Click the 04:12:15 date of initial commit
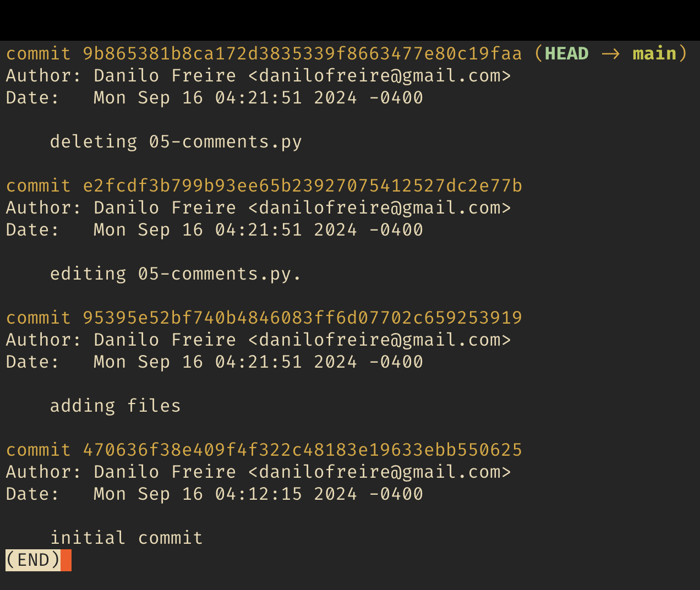Screen dimensions: 700x590 258,494
